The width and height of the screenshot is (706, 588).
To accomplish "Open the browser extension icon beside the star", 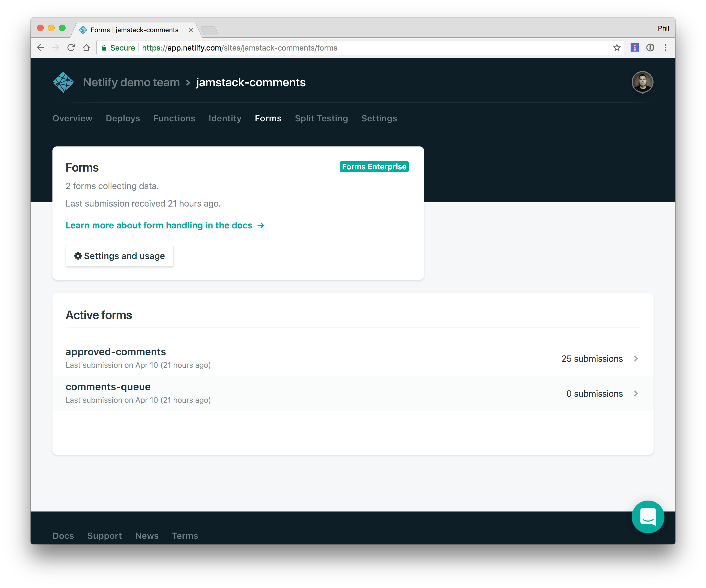I will coord(635,47).
